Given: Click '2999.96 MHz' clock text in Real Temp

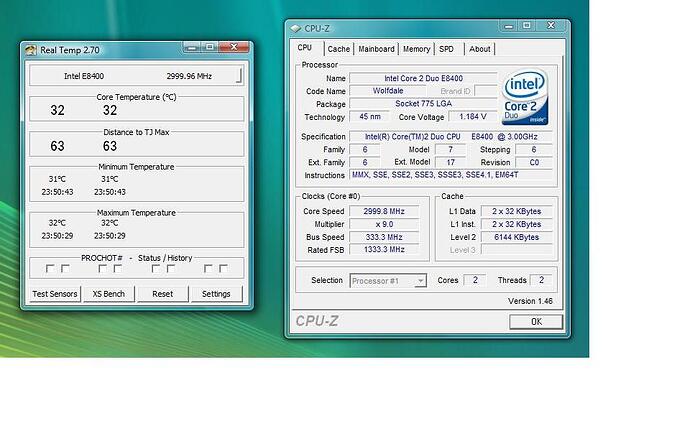Looking at the screenshot, I should (189, 76).
